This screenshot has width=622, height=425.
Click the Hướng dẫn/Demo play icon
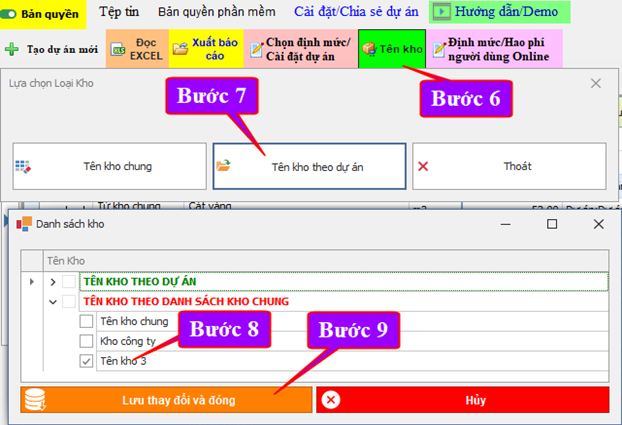[x=441, y=13]
